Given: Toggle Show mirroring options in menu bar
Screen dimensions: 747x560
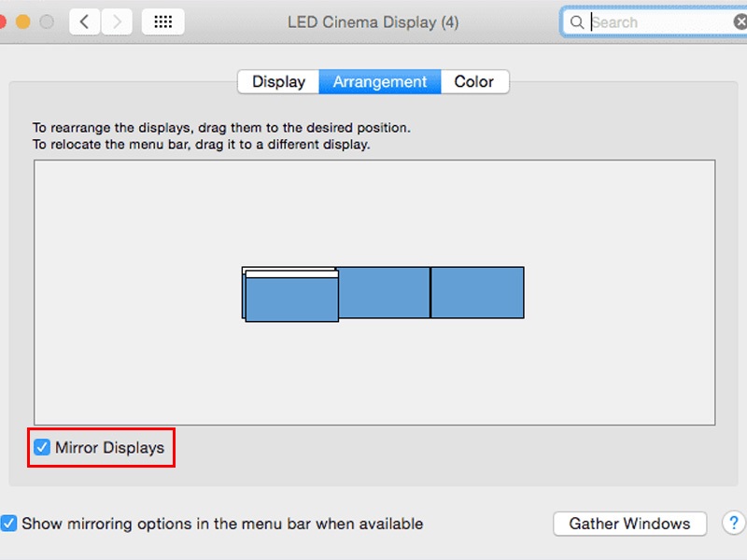Looking at the screenshot, I should click(x=9, y=524).
